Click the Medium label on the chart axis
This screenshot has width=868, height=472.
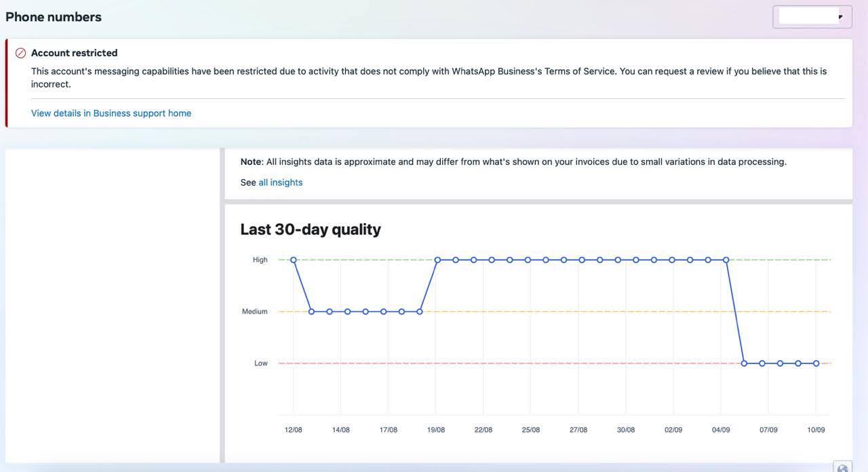pos(255,312)
